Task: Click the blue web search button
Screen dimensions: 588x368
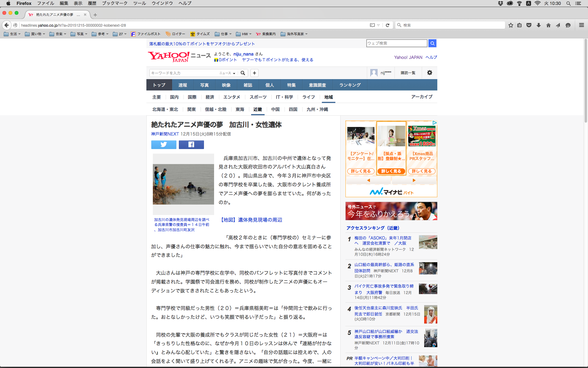Action: tap(432, 43)
